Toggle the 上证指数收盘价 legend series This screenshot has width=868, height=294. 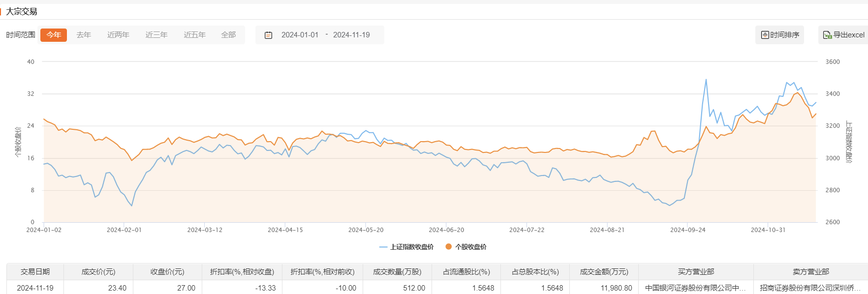point(406,247)
